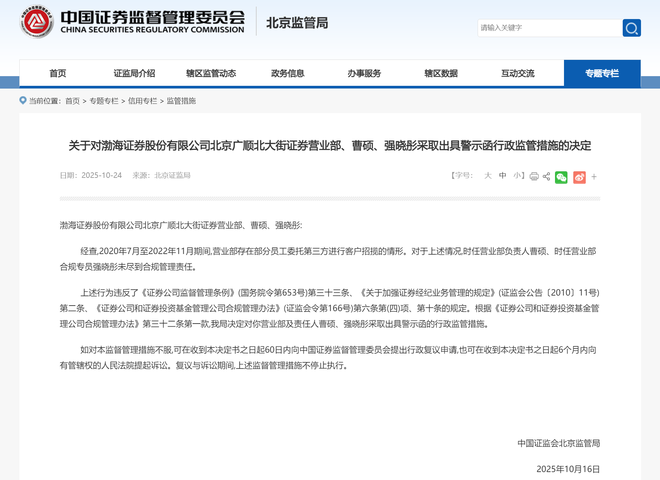Set font size to small (小)
Screen dimensions: 660x480
click(518, 176)
